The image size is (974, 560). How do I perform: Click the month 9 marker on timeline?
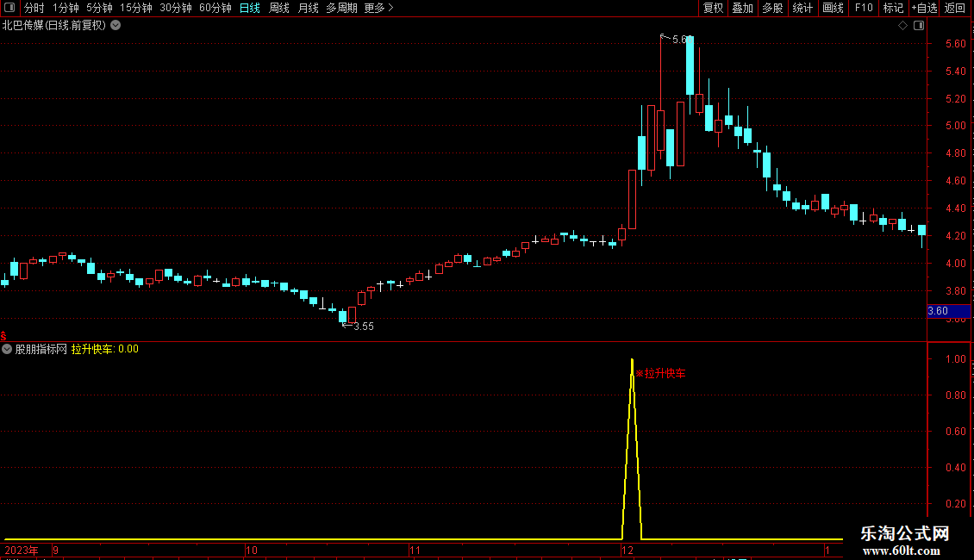pos(56,550)
